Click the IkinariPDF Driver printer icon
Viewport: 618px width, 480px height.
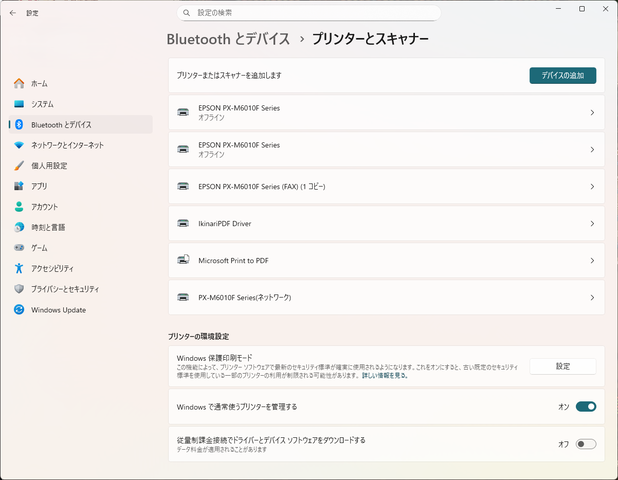(183, 223)
